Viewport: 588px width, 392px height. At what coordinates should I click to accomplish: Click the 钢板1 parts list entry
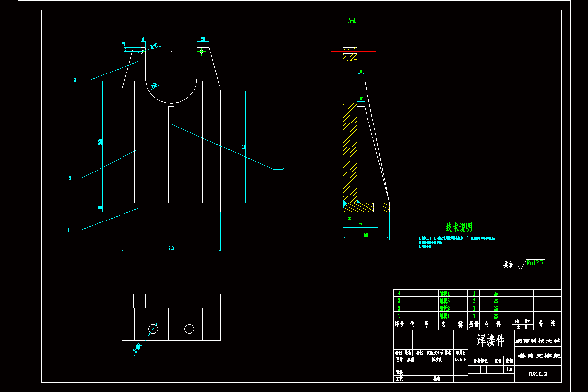[x=445, y=316]
